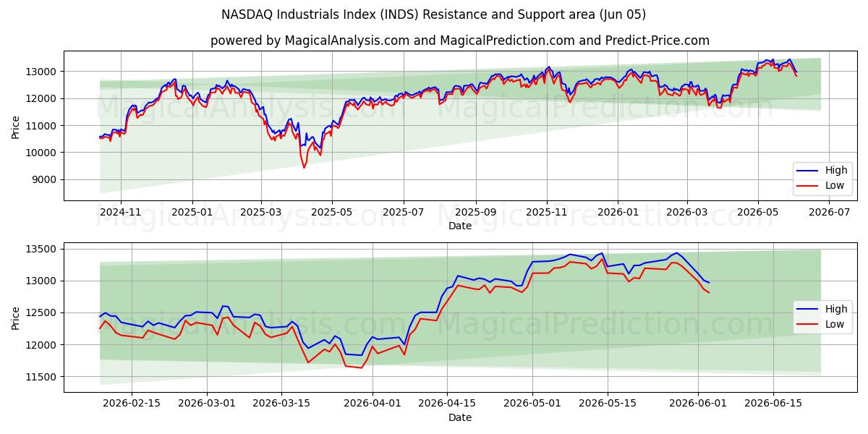The width and height of the screenshot is (868, 434).
Task: Click the '2026-03' date label on the top chart
Action: tap(686, 213)
